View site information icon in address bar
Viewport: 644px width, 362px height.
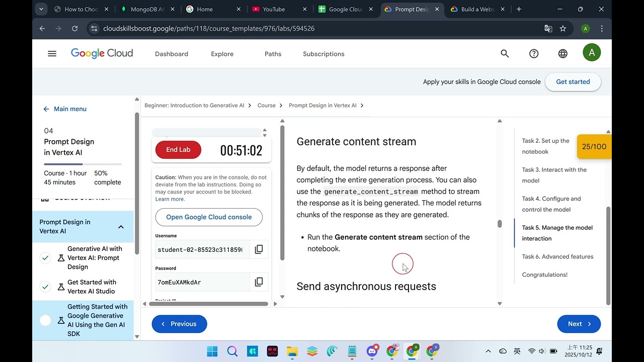pyautogui.click(x=94, y=29)
